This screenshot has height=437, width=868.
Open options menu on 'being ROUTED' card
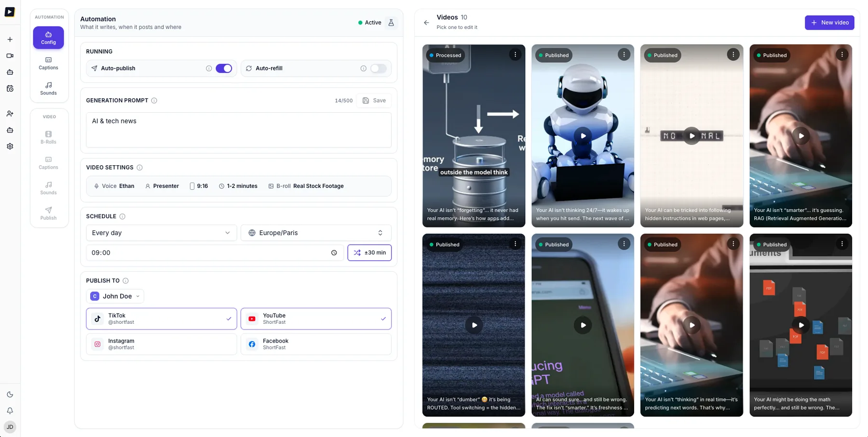[x=515, y=244]
